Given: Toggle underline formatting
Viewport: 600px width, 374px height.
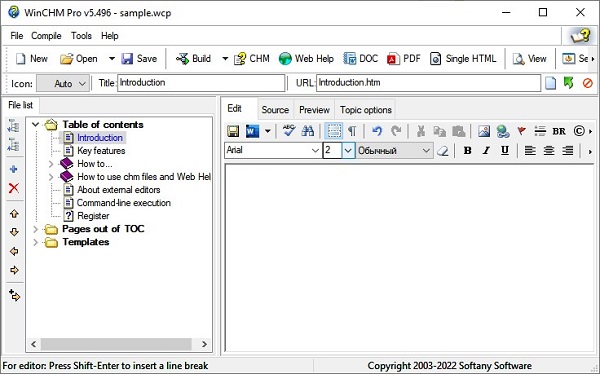Looking at the screenshot, I should 505,151.
